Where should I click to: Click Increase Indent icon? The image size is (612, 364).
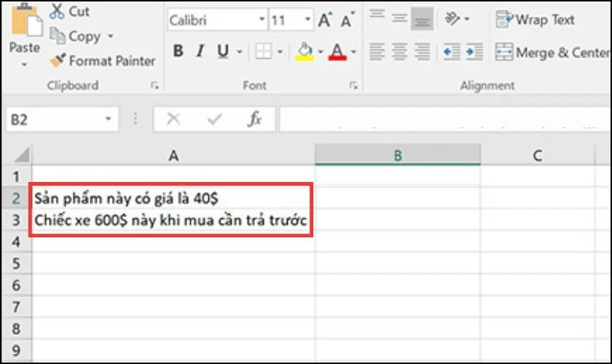[x=474, y=52]
